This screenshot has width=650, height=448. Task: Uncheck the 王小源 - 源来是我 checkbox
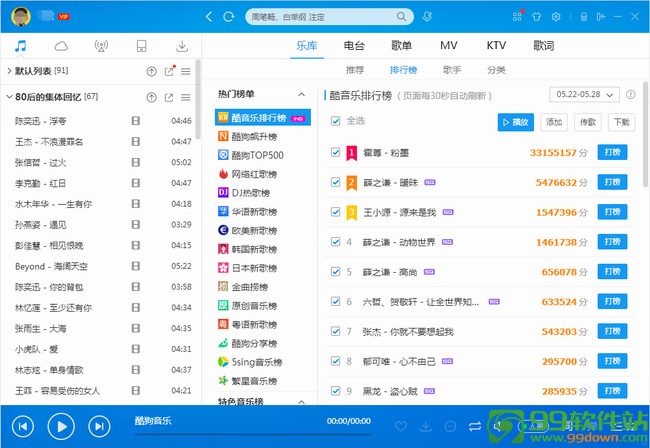[335, 212]
